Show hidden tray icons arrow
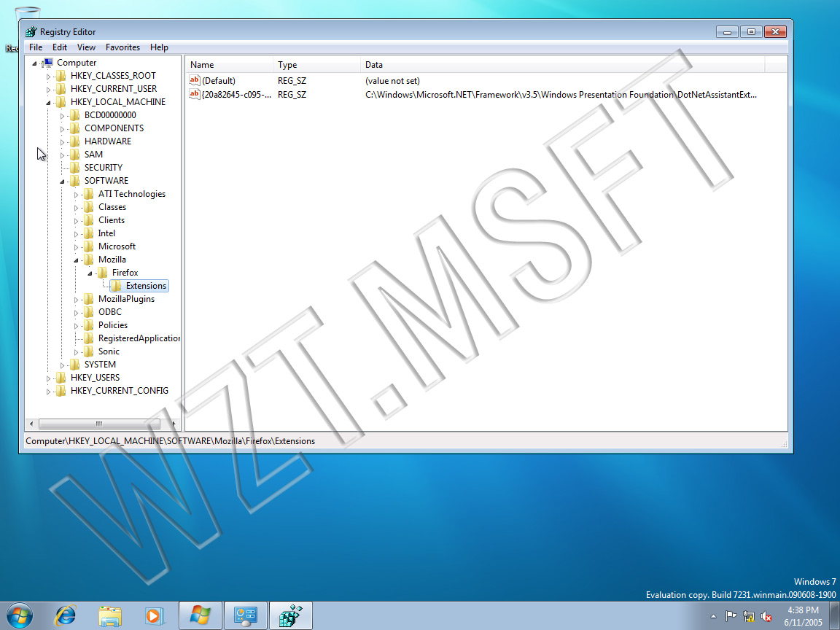 [x=713, y=617]
